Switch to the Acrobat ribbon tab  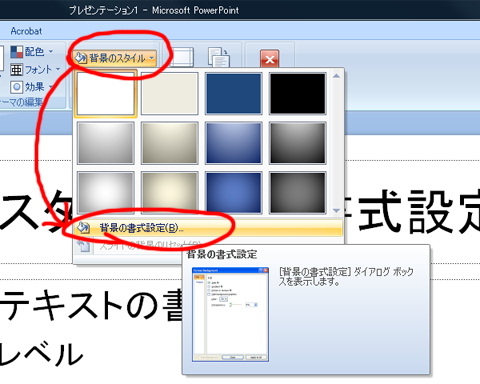pos(26,31)
